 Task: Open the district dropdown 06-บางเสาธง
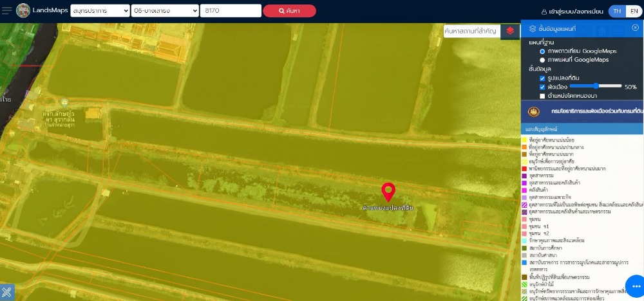point(165,11)
